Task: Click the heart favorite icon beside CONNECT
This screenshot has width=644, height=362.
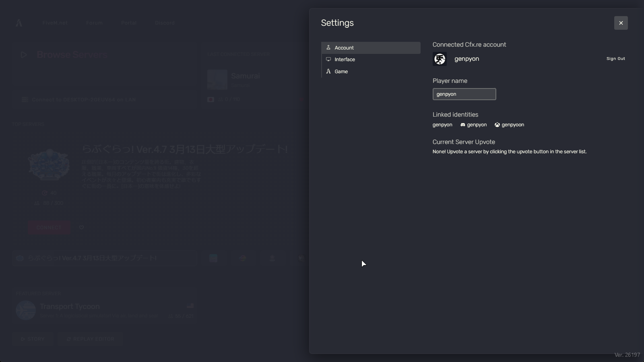Action: 81,228
